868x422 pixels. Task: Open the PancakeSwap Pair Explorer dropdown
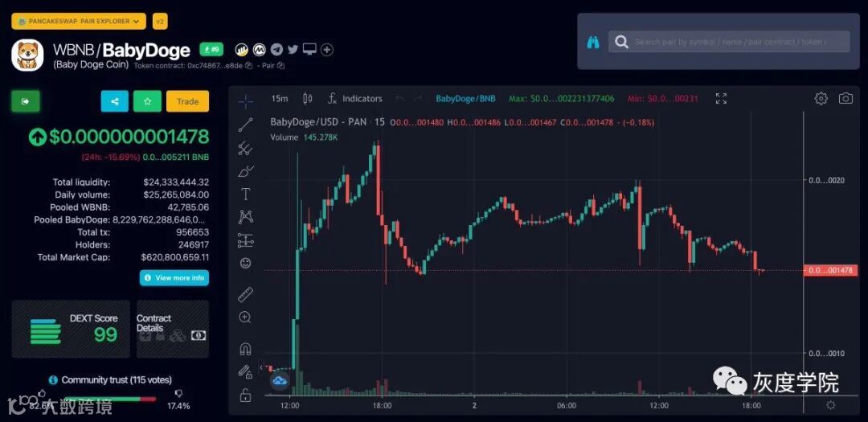[x=79, y=22]
